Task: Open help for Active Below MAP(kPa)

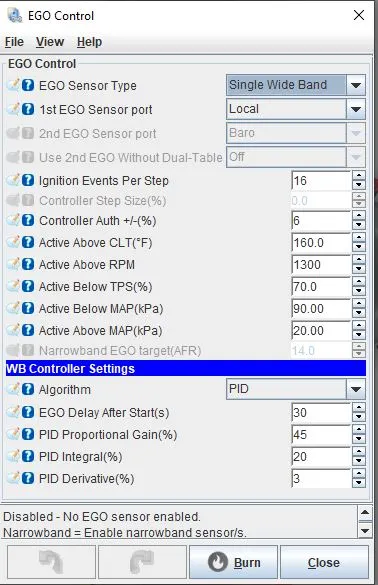Action: click(x=28, y=309)
